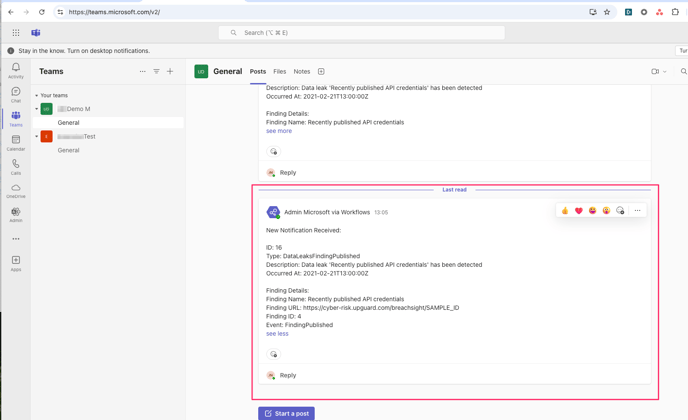
Task: Click the 13:05 message timestamp
Action: pos(381,212)
